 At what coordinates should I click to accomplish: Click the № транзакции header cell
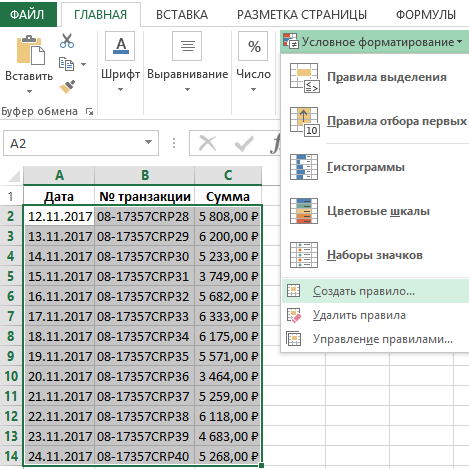coord(145,196)
